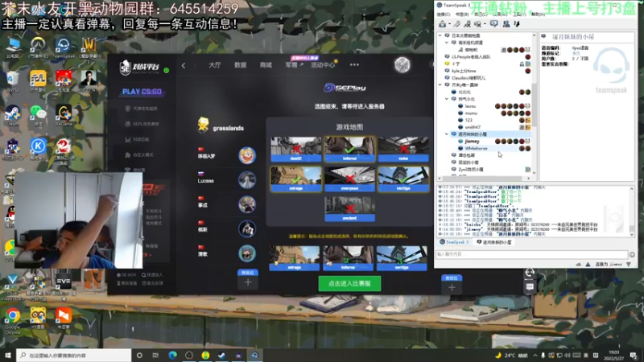Click the plus slot on the right side
This screenshot has height=362, width=644.
pyautogui.click(x=452, y=287)
